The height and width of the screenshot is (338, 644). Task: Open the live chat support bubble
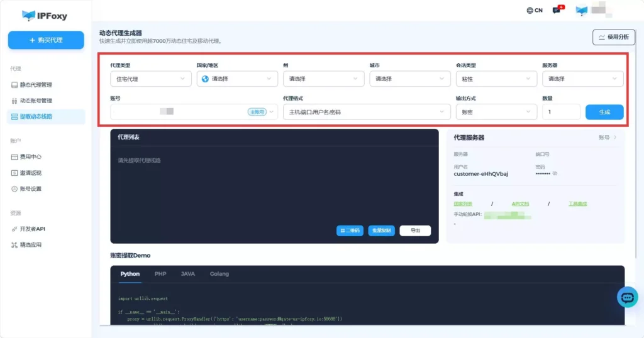627,297
